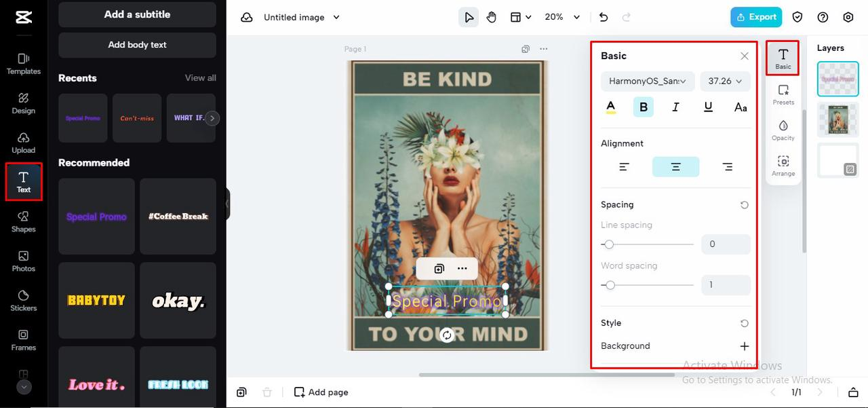Open the shield privacy icon

tap(797, 17)
